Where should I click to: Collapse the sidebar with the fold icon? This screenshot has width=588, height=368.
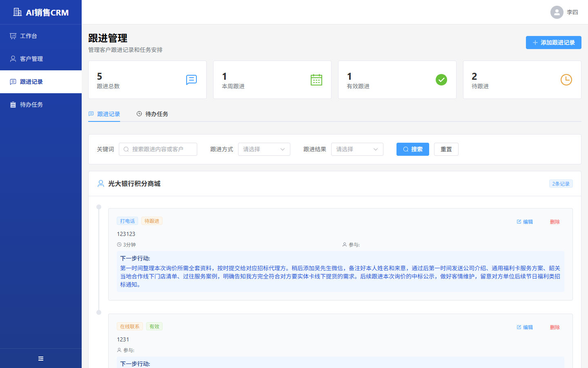click(x=41, y=359)
